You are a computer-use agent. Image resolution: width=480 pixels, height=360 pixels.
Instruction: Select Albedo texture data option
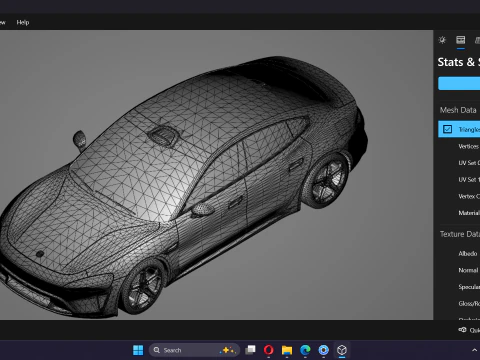click(x=468, y=253)
